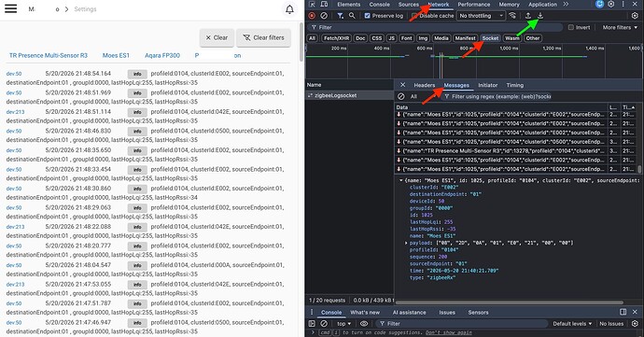Toggle the drawer dock layout icon

[623, 312]
